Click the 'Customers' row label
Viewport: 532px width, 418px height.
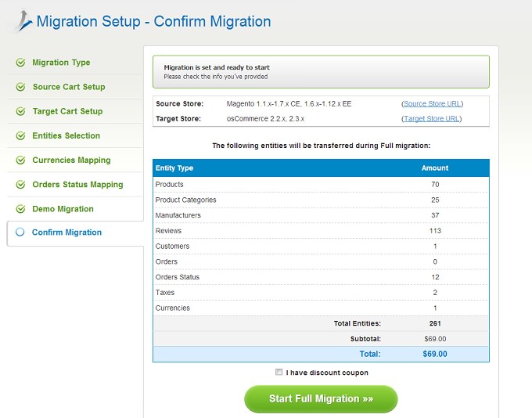coord(172,247)
